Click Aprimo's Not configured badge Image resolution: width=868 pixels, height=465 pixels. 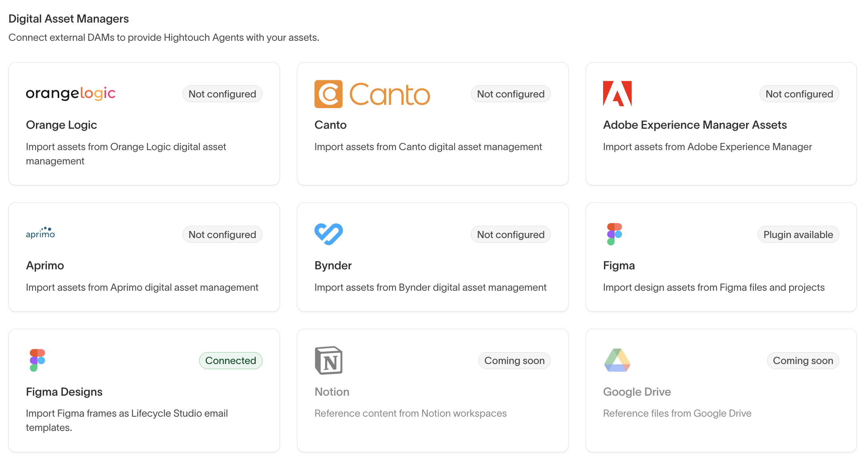pos(222,234)
